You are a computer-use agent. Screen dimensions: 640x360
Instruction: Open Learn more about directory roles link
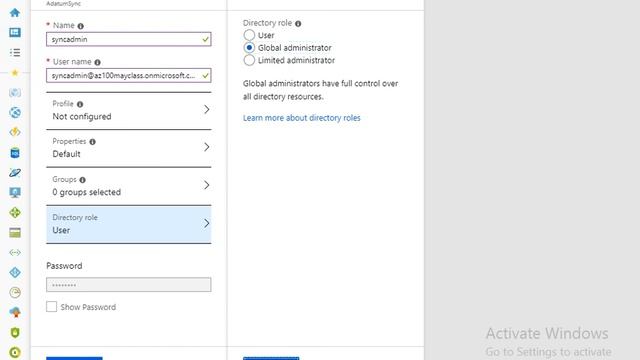tap(302, 118)
